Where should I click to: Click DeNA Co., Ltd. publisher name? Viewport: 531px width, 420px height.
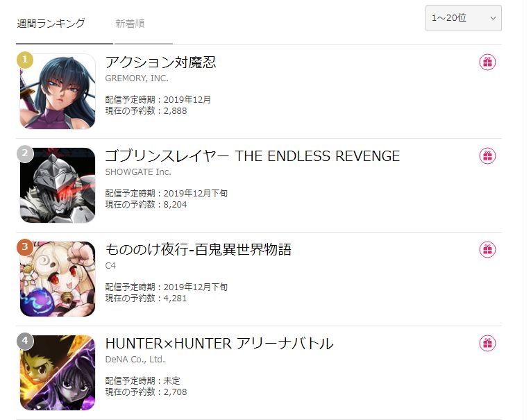(x=135, y=360)
